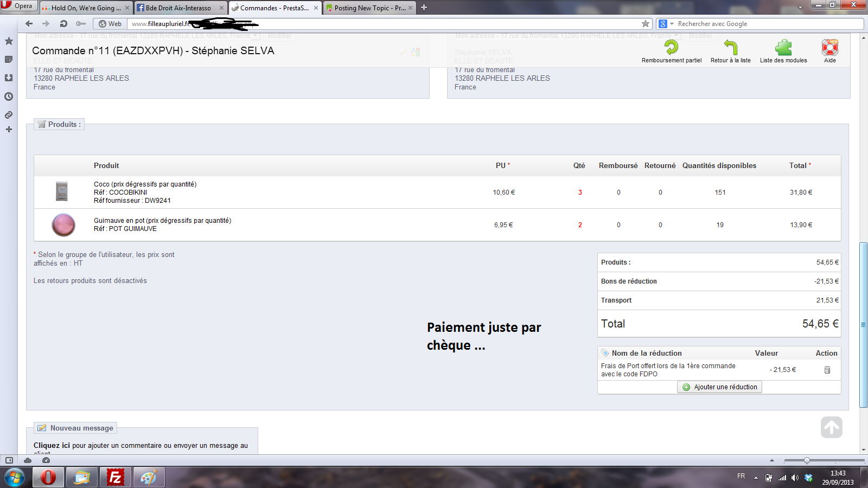The width and height of the screenshot is (868, 488).
Task: Click the Guimauve en pot product thumbnail
Action: (x=63, y=224)
